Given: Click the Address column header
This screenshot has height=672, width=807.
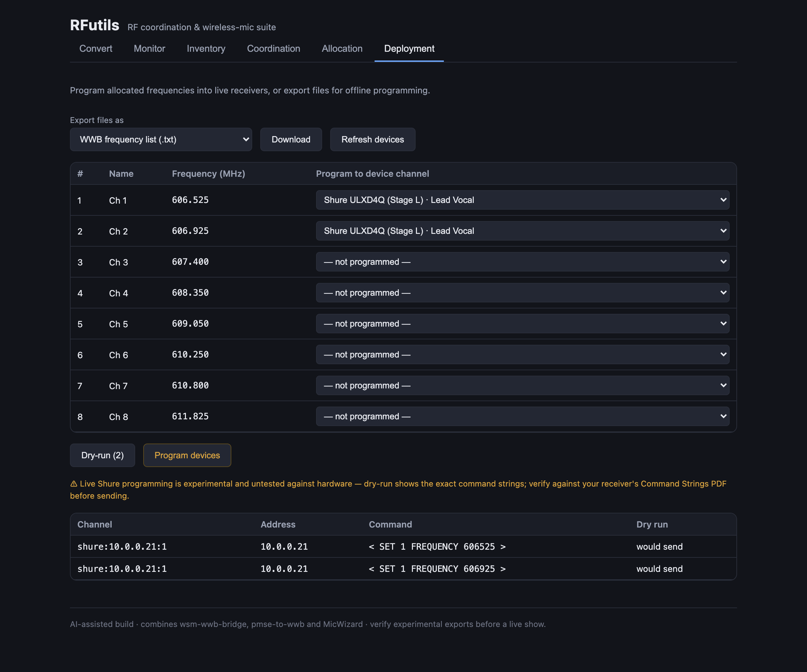Looking at the screenshot, I should pyautogui.click(x=278, y=524).
